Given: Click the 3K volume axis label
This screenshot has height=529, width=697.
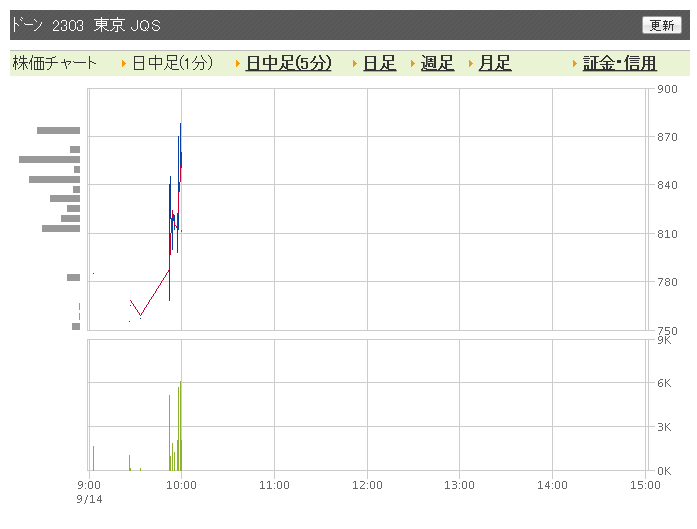Looking at the screenshot, I should (664, 427).
